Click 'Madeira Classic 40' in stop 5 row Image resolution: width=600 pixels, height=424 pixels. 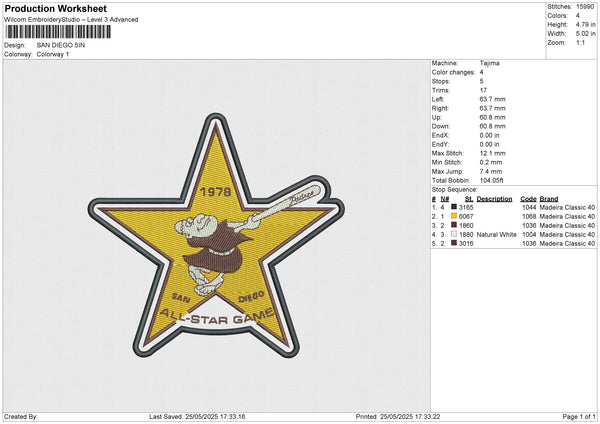click(567, 243)
